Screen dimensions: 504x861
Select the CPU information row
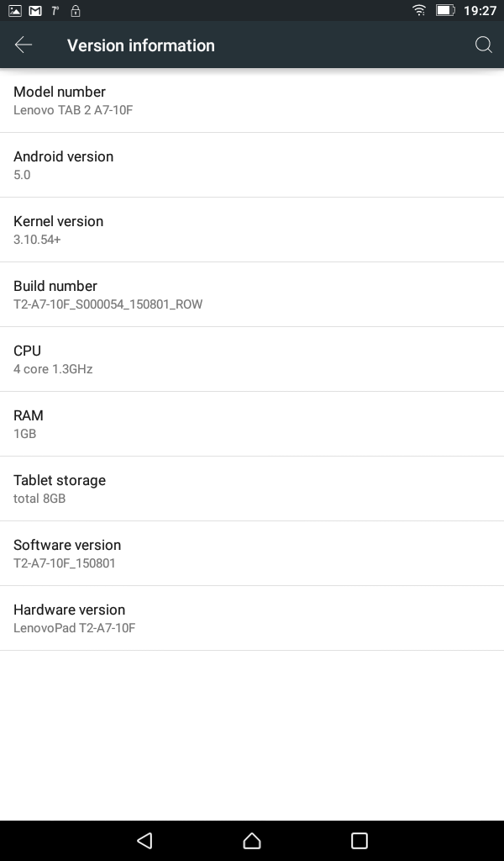[252, 360]
